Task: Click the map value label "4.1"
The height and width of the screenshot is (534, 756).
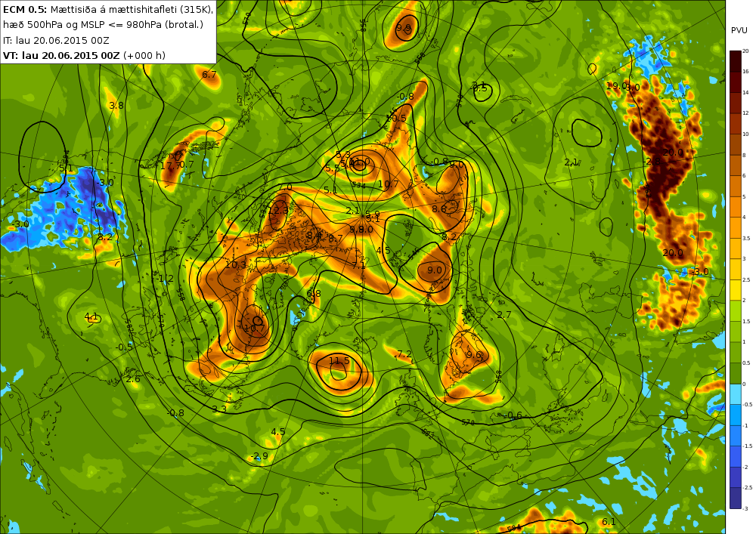Action: pyautogui.click(x=91, y=316)
